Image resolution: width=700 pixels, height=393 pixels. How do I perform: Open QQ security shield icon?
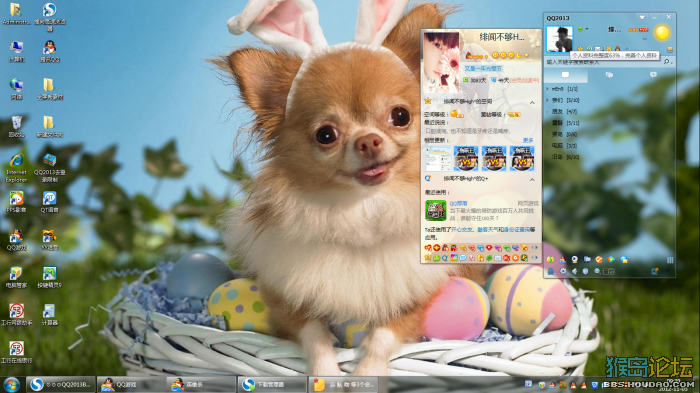585,271
